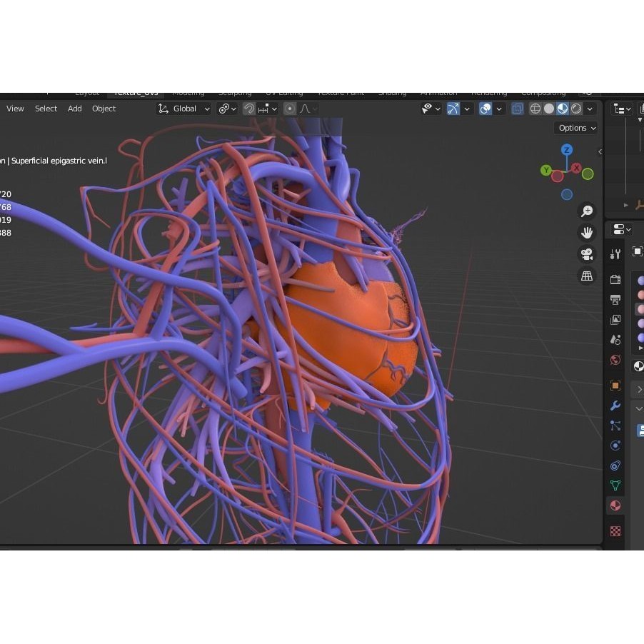The image size is (644, 644).
Task: Toggle X-Ray mode in the viewport header
Action: 517,108
